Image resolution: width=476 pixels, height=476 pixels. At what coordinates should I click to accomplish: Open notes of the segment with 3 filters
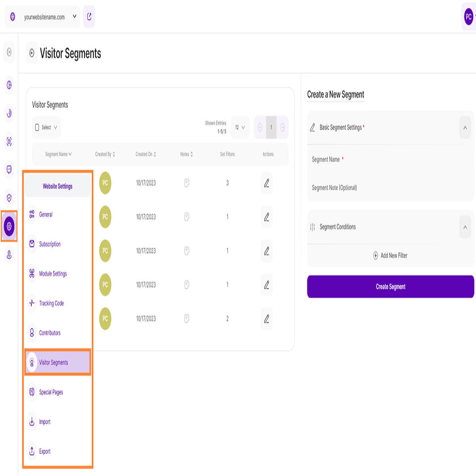pyautogui.click(x=186, y=183)
